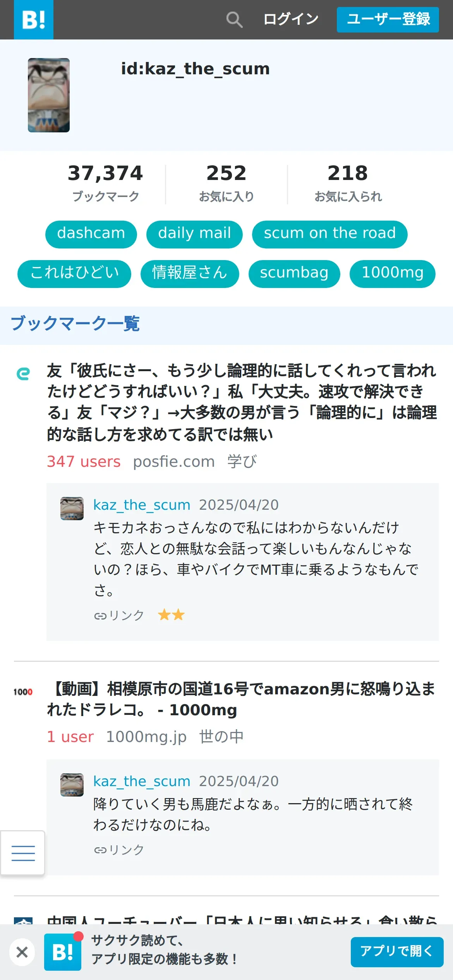The image size is (453, 980).
Task: Open the 252 お気に入り count
Action: pos(226,183)
